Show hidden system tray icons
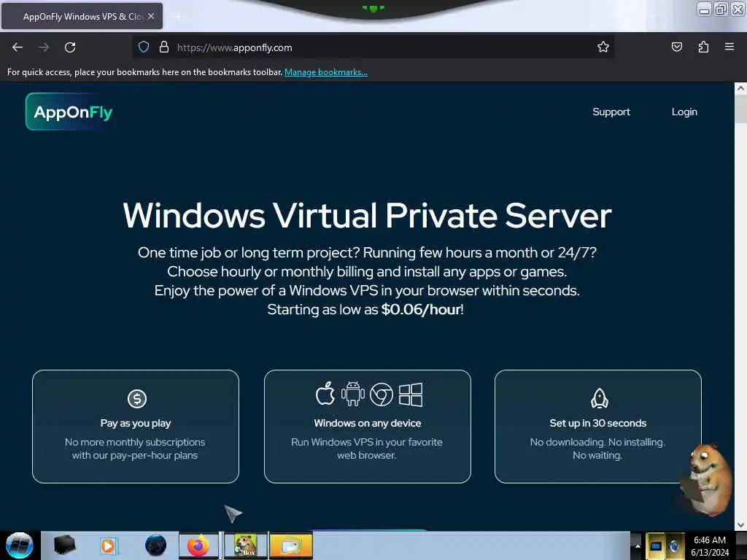The width and height of the screenshot is (747, 560). [638, 545]
